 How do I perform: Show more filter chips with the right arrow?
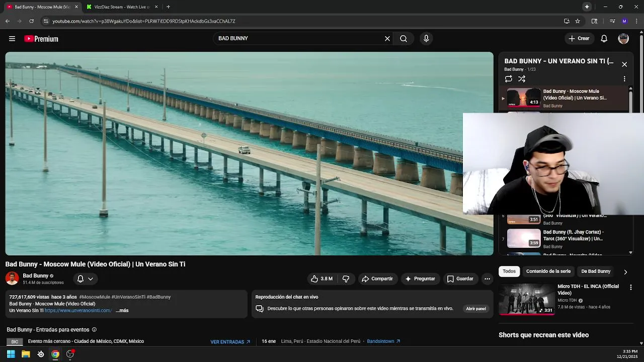point(625,272)
